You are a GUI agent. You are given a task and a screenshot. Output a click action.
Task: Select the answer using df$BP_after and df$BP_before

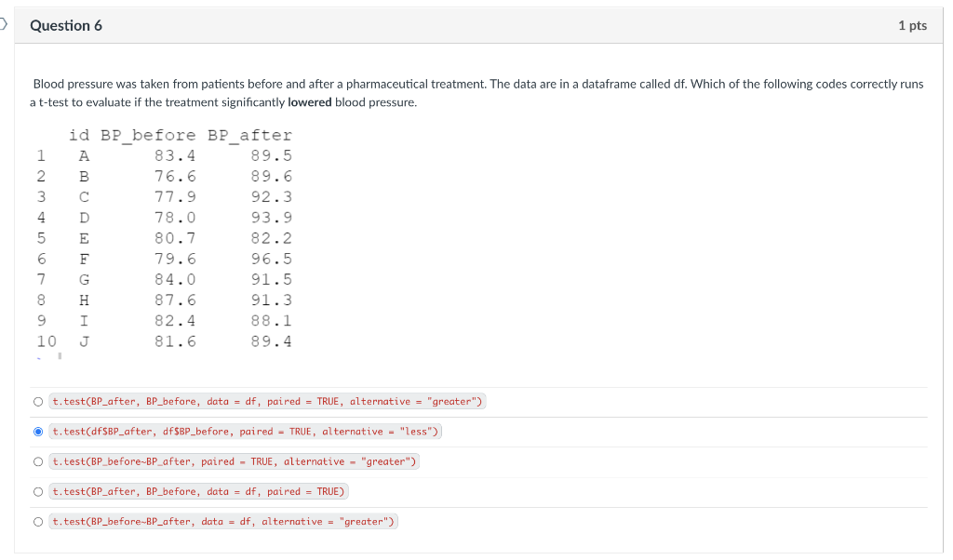38,431
